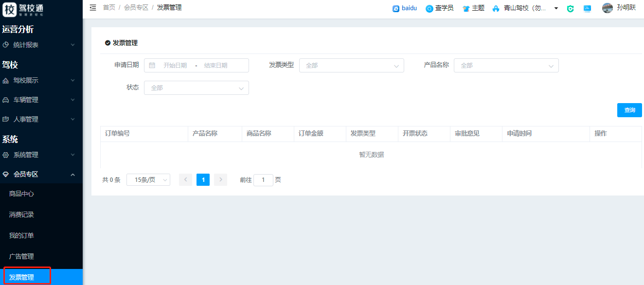
Task: Open the 孙明跃 user menu
Action: (626, 8)
